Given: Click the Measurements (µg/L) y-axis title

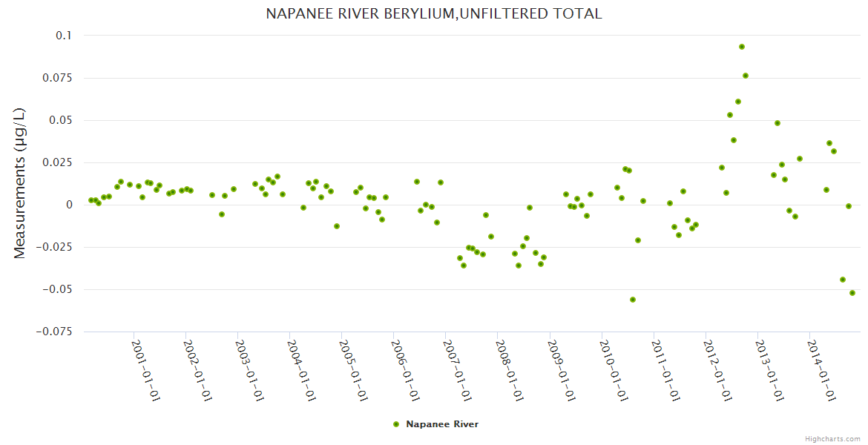Looking at the screenshot, I should coord(20,183).
